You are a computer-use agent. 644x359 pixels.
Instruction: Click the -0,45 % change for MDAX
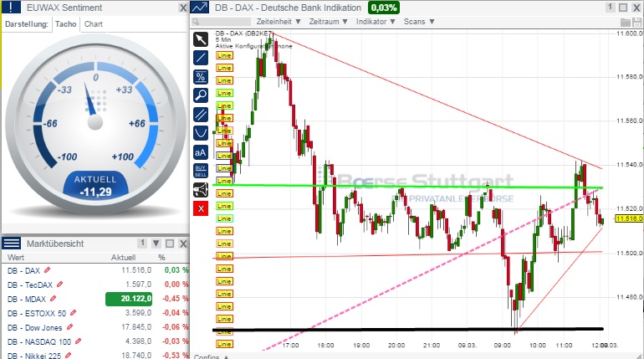tap(175, 299)
